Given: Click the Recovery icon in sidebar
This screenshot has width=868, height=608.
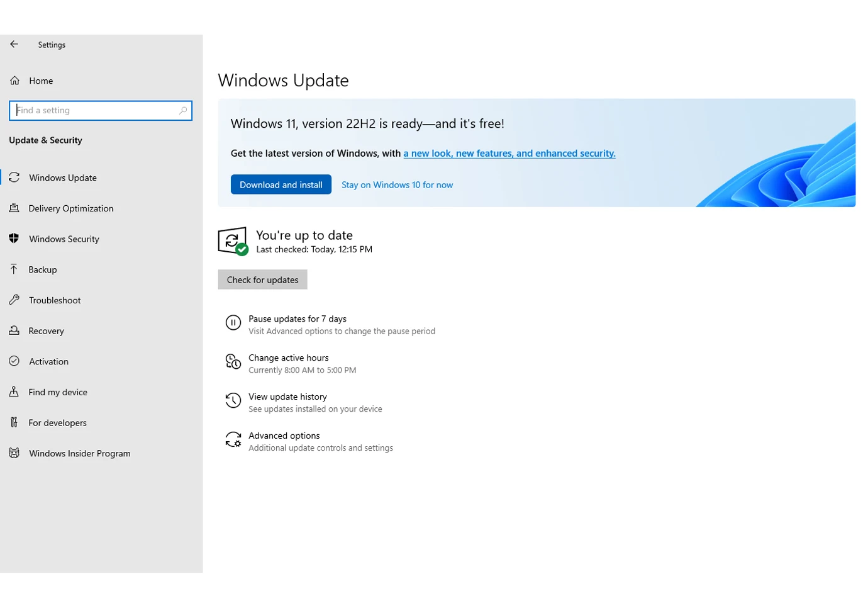Looking at the screenshot, I should (14, 330).
